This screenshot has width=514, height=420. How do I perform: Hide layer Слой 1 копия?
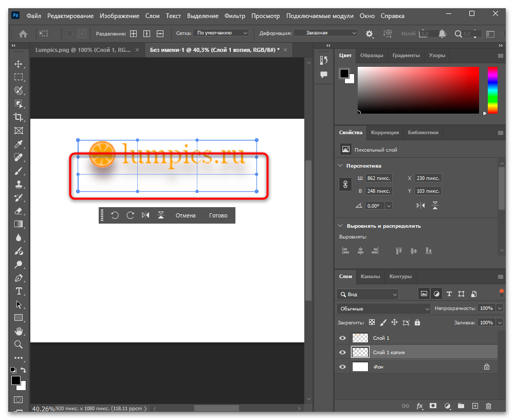click(x=342, y=353)
